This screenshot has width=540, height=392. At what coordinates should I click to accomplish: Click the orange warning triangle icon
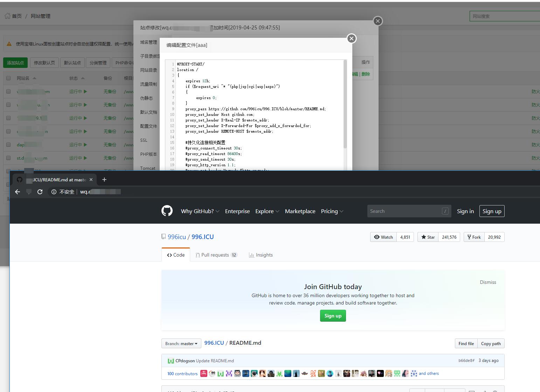pyautogui.click(x=9, y=44)
